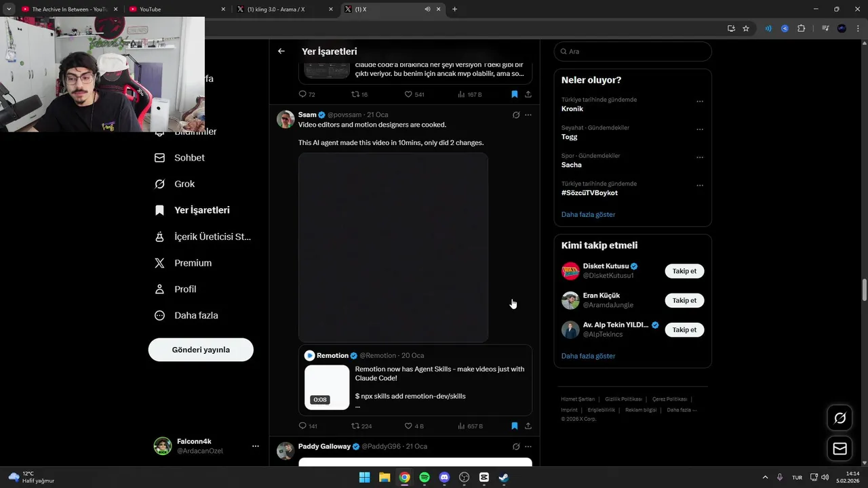Click the Ara search field
This screenshot has width=868, height=488.
(x=633, y=52)
